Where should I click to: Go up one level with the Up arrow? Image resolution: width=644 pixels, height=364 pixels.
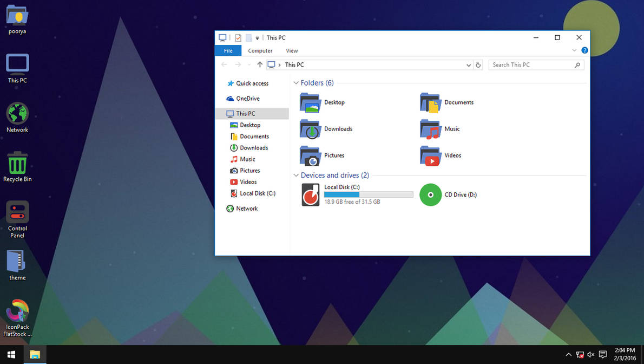click(x=260, y=64)
